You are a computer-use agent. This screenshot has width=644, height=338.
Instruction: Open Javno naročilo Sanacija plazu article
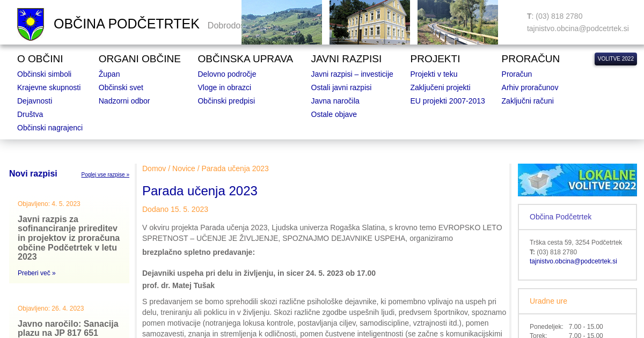click(x=68, y=328)
